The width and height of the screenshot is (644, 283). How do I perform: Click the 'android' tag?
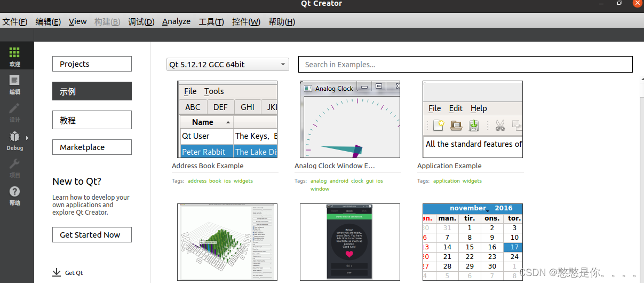[339, 181]
